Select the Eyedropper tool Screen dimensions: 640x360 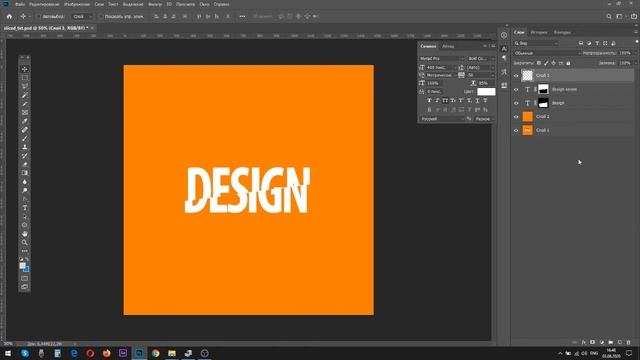click(x=24, y=121)
